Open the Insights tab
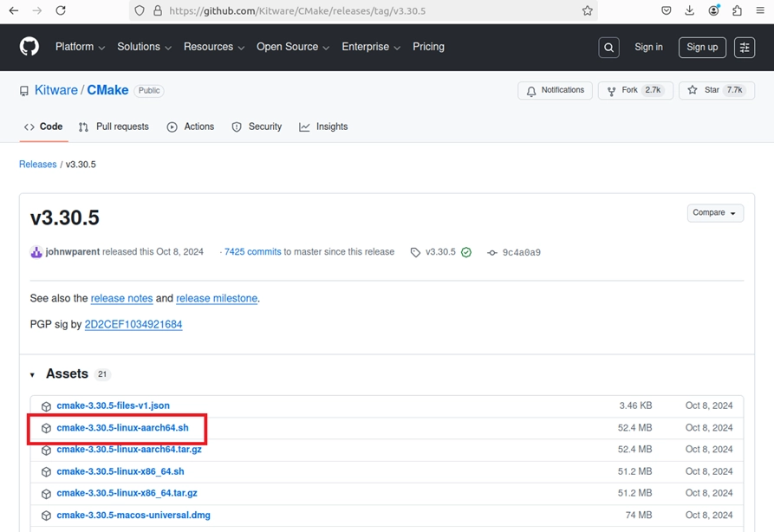This screenshot has width=774, height=532. [x=323, y=127]
